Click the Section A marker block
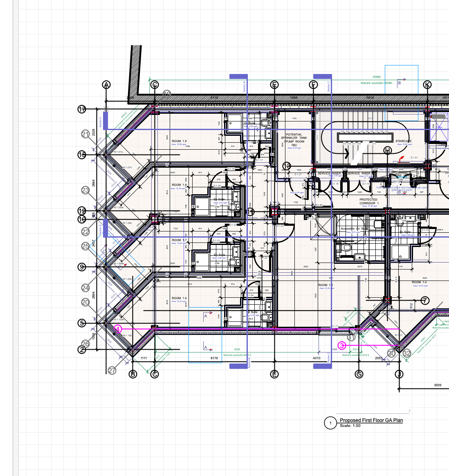 pyautogui.click(x=106, y=121)
